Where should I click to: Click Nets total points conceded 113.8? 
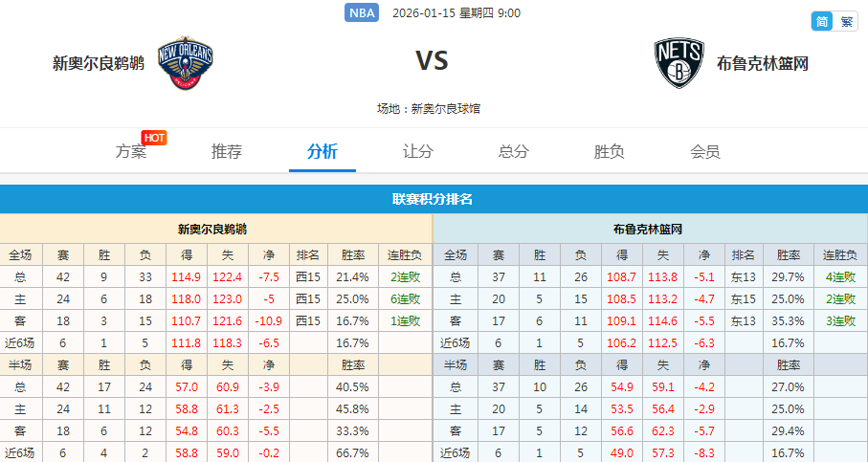[662, 276]
